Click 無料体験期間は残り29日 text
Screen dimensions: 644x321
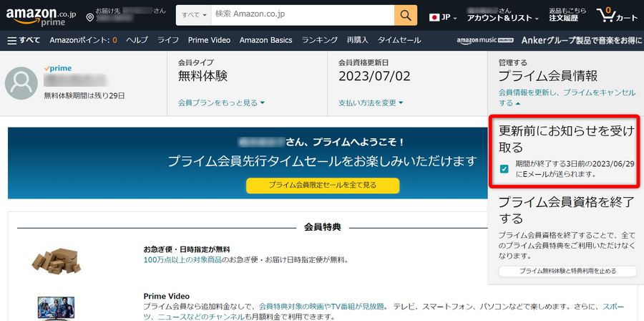pyautogui.click(x=84, y=96)
